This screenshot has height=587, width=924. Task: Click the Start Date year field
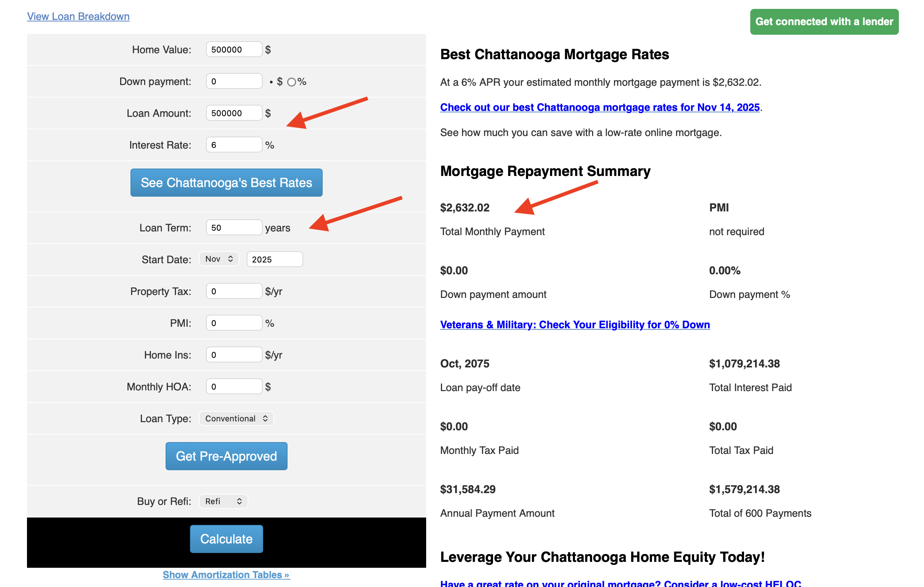[x=275, y=259]
